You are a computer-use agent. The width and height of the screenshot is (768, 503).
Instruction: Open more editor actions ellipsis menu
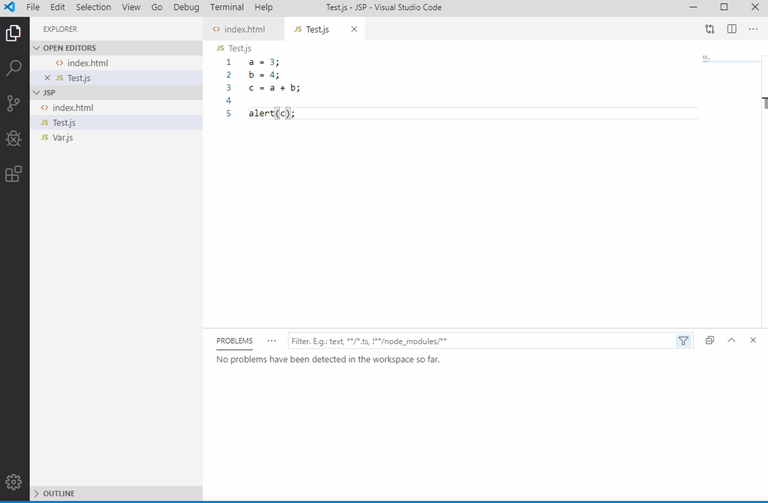(x=753, y=29)
